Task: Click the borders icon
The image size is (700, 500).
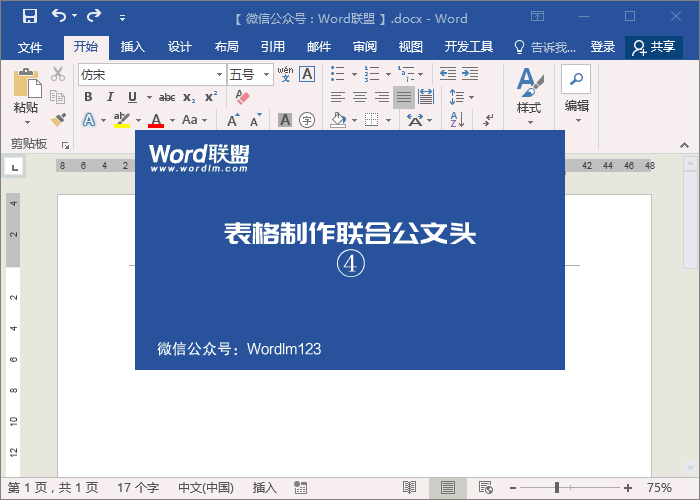Action: [371, 120]
